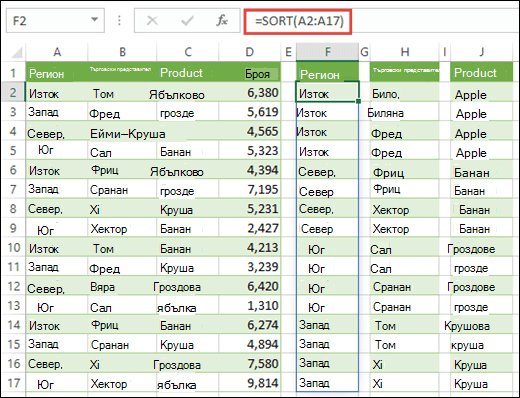
Task: Click cell D12 with value 6,420
Action: [249, 286]
